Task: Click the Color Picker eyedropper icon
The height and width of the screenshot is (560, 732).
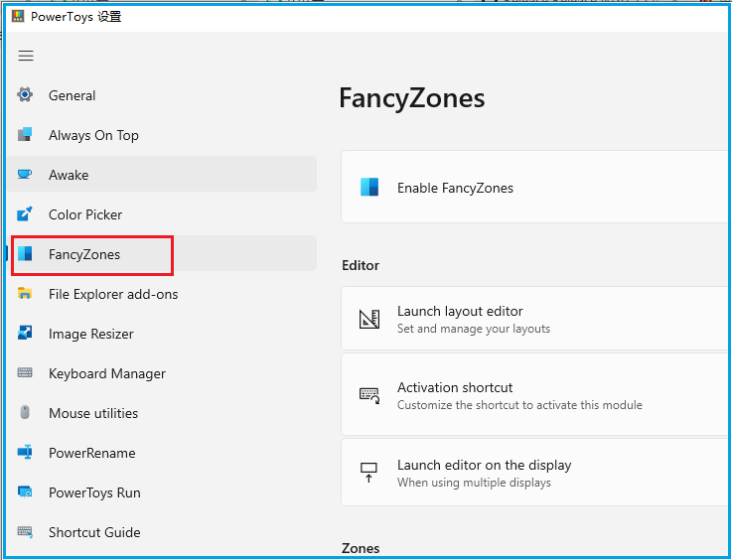Action: [25, 214]
